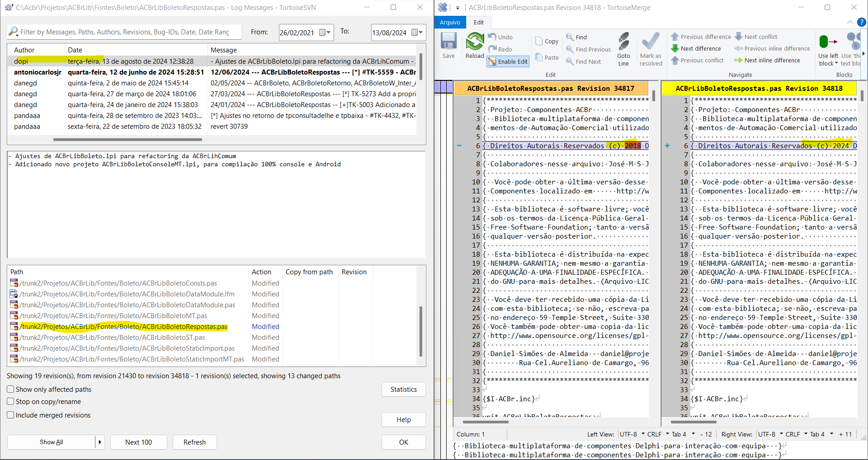The height and width of the screenshot is (460, 868).
Task: Click Find Previous in the ribbon
Action: pos(589,49)
